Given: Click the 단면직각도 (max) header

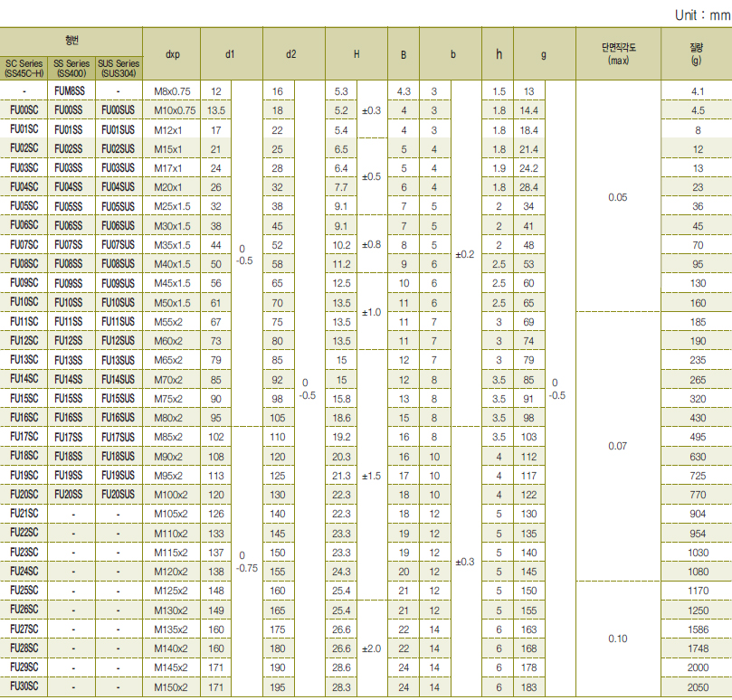Looking at the screenshot, I should (618, 54).
